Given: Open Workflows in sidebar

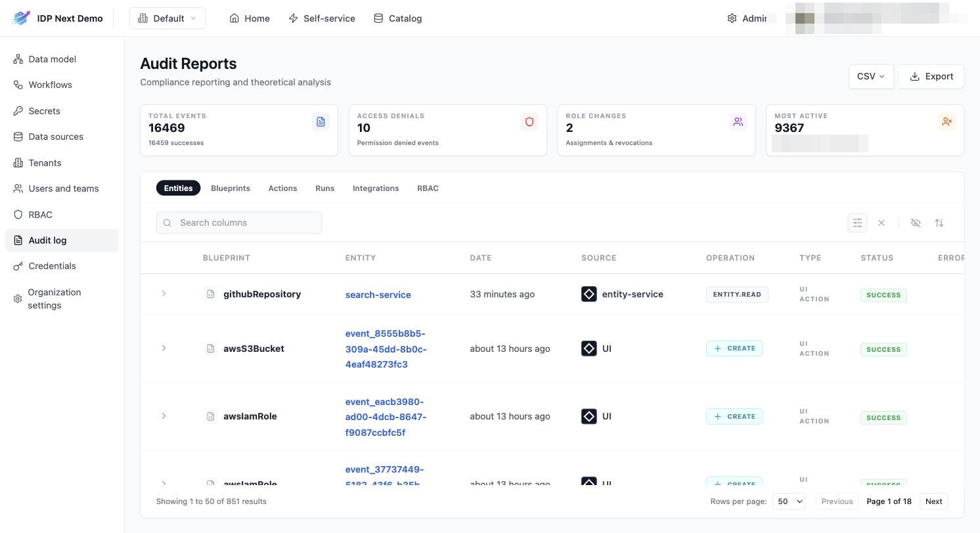Looking at the screenshot, I should [x=62, y=85].
